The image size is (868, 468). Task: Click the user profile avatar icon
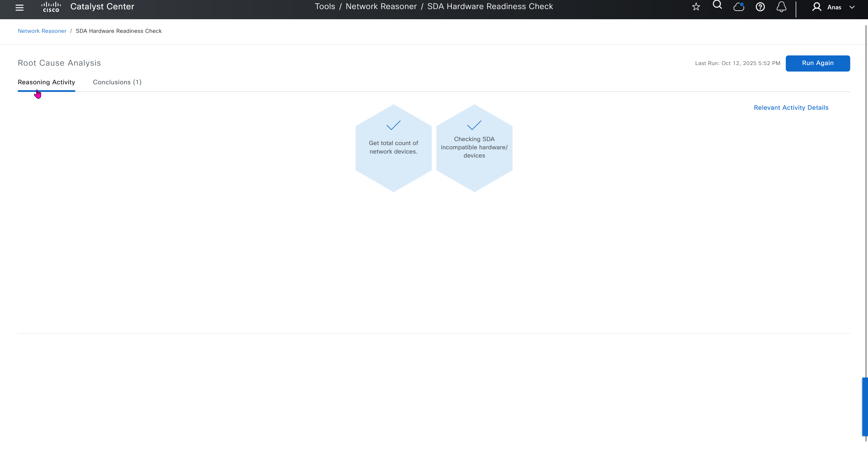(x=817, y=7)
